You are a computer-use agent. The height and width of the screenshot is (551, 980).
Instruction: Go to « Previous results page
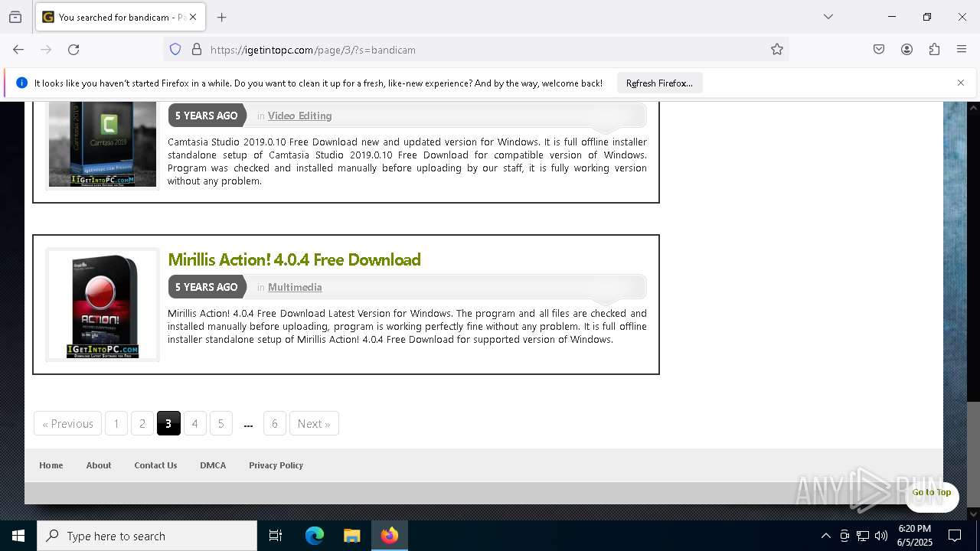(x=67, y=423)
